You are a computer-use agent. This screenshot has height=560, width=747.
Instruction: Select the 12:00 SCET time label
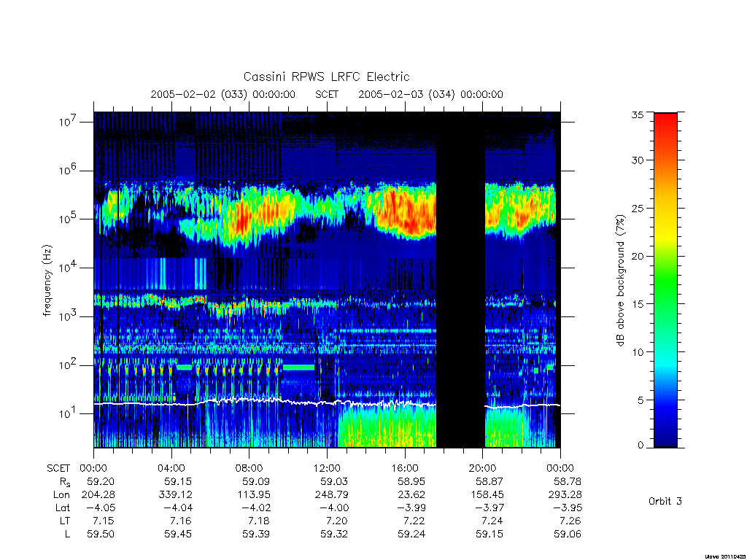(327, 468)
